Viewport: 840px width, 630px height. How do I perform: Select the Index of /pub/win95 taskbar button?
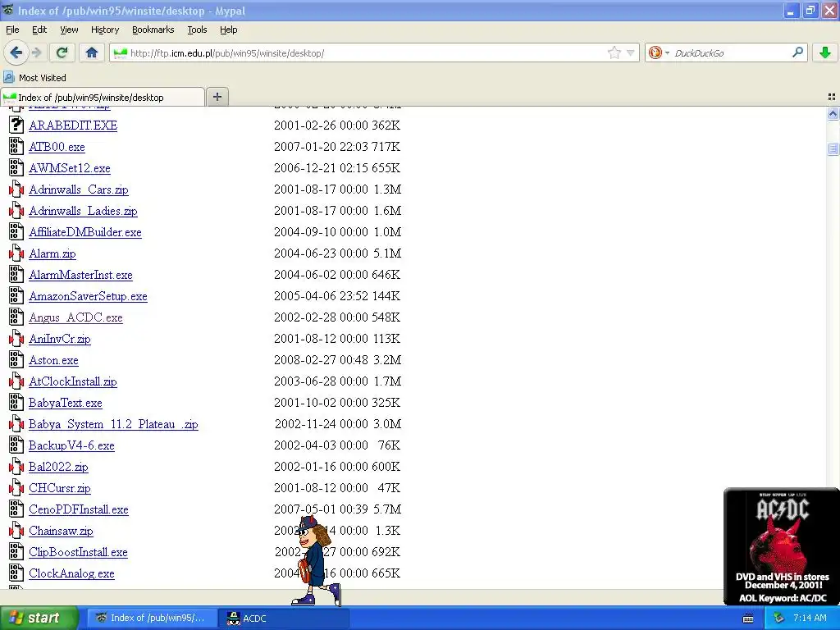pyautogui.click(x=152, y=619)
